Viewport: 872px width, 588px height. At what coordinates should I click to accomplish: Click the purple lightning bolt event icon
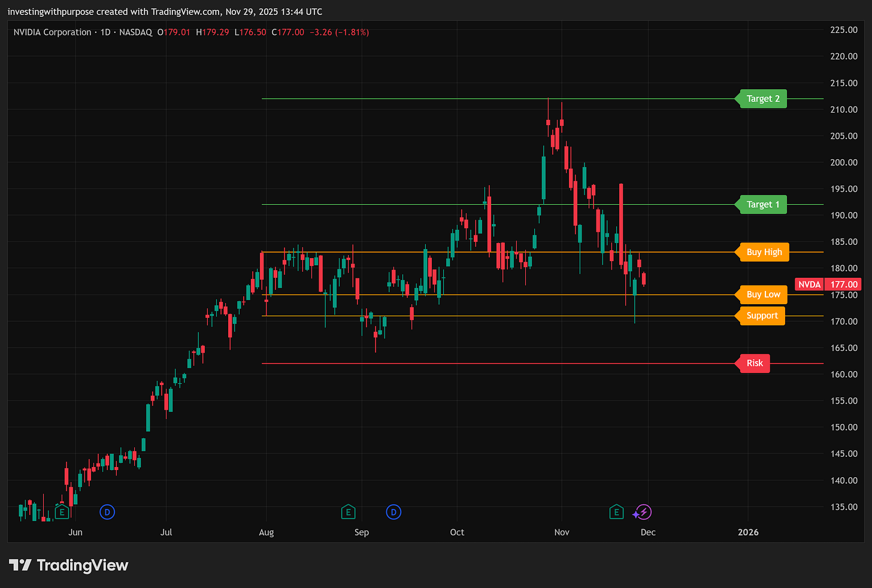[644, 512]
